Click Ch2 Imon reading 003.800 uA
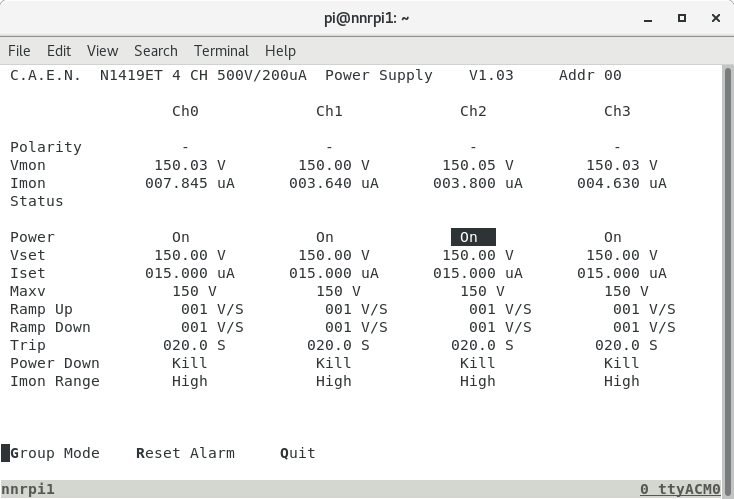 (x=478, y=183)
